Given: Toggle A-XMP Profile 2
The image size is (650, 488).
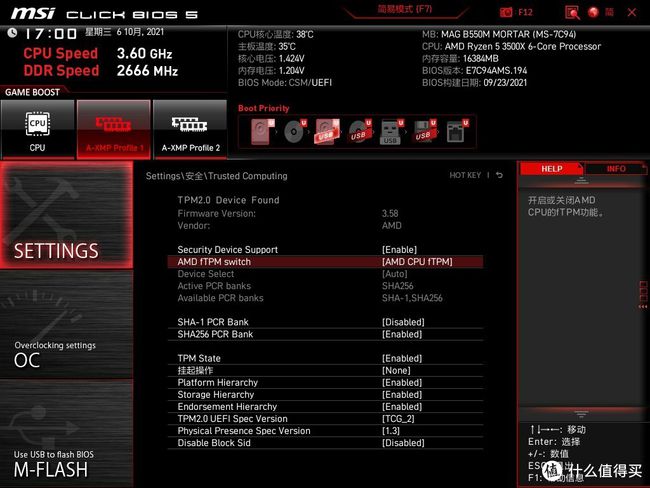Looking at the screenshot, I should 190,129.
